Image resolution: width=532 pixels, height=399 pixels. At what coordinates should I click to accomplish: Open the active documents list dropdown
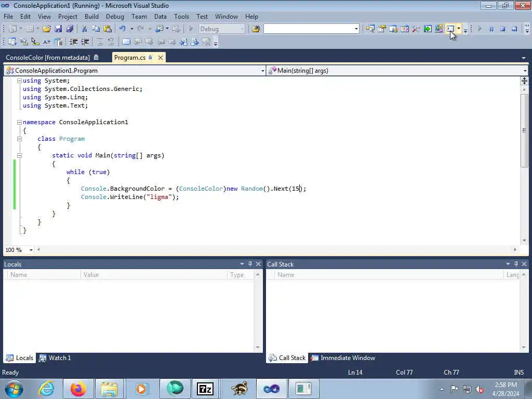pyautogui.click(x=524, y=58)
